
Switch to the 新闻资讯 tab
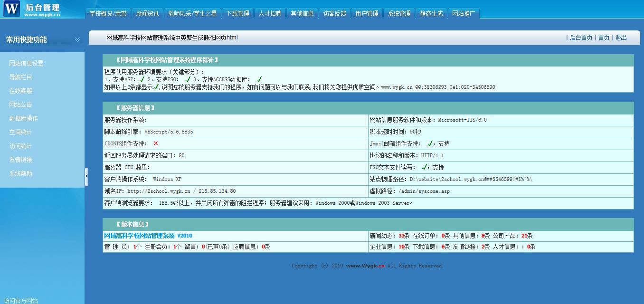147,13
